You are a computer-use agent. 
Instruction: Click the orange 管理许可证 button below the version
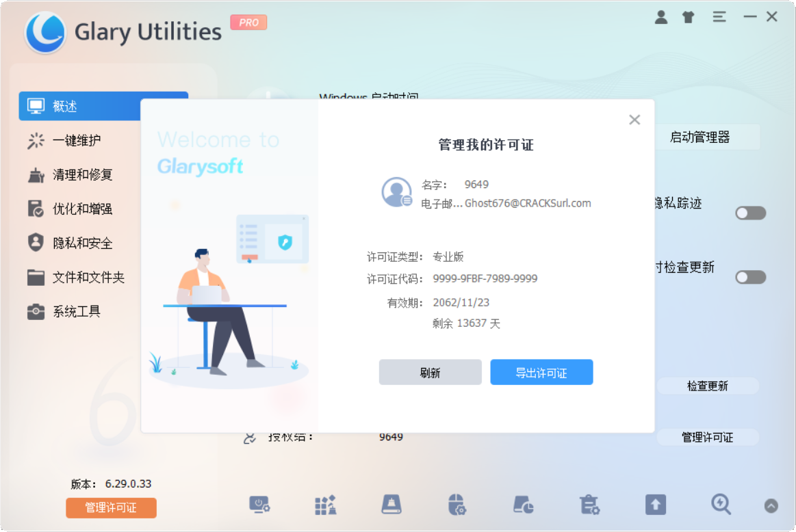(x=111, y=507)
